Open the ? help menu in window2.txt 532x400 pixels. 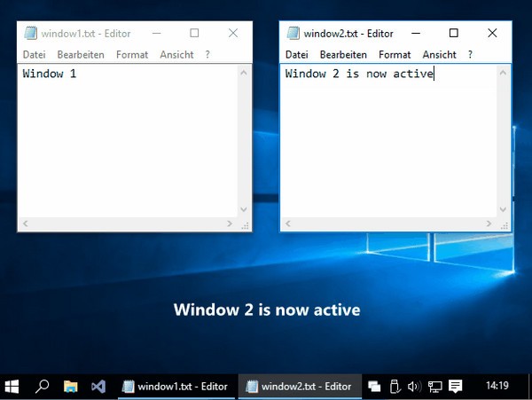[x=470, y=54]
